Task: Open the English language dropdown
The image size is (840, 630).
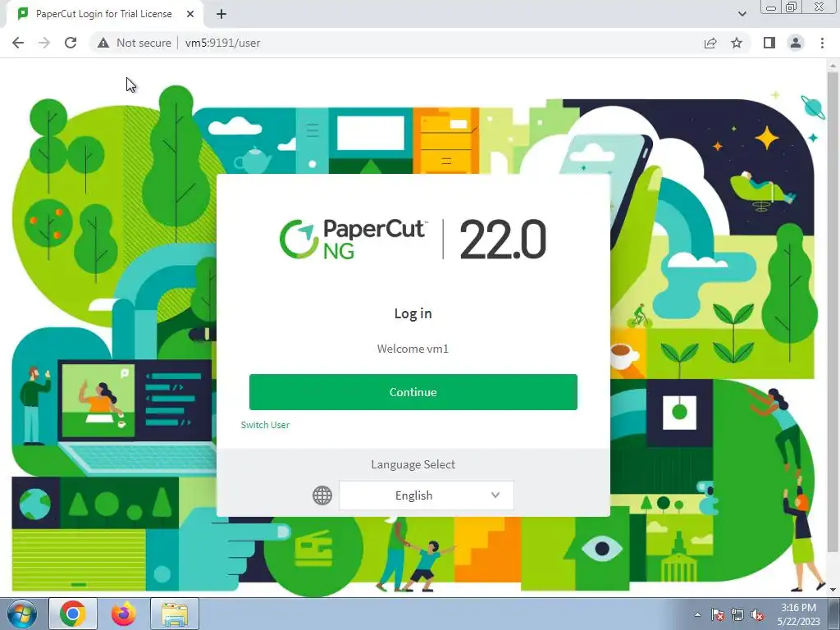Action: [427, 495]
